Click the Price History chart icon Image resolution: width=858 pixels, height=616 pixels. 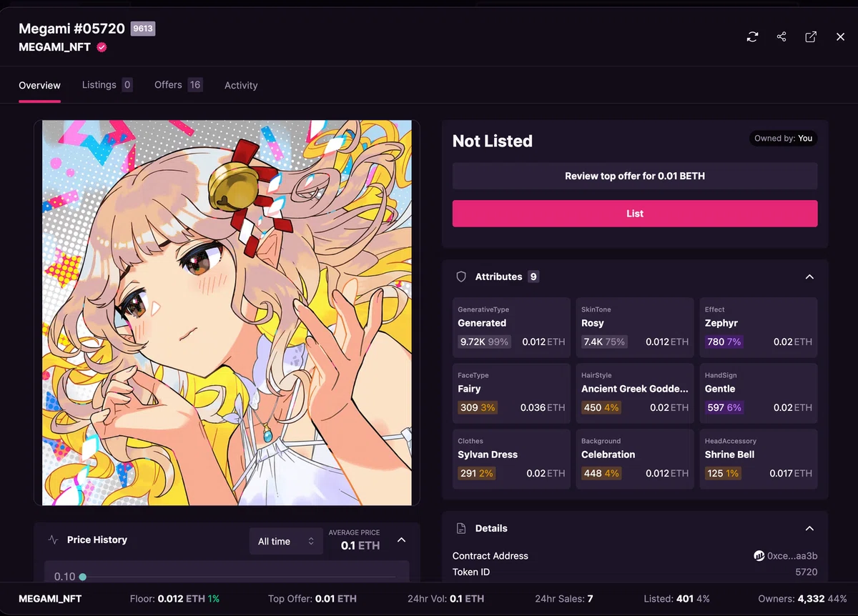click(x=53, y=540)
